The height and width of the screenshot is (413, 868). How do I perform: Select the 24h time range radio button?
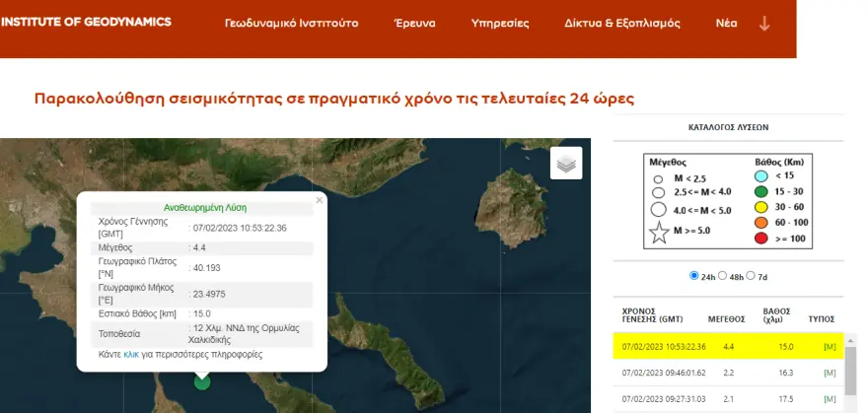click(694, 276)
